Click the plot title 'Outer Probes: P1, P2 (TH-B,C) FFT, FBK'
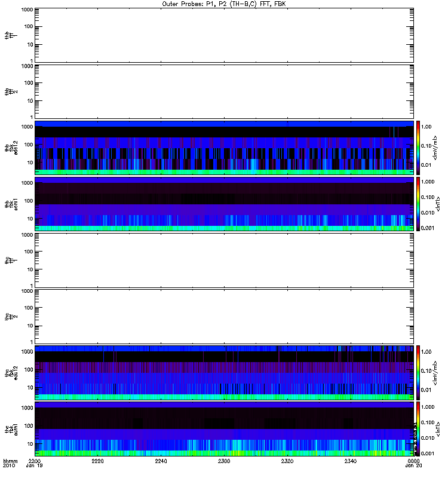This screenshot has width=448, height=478. (x=224, y=4)
